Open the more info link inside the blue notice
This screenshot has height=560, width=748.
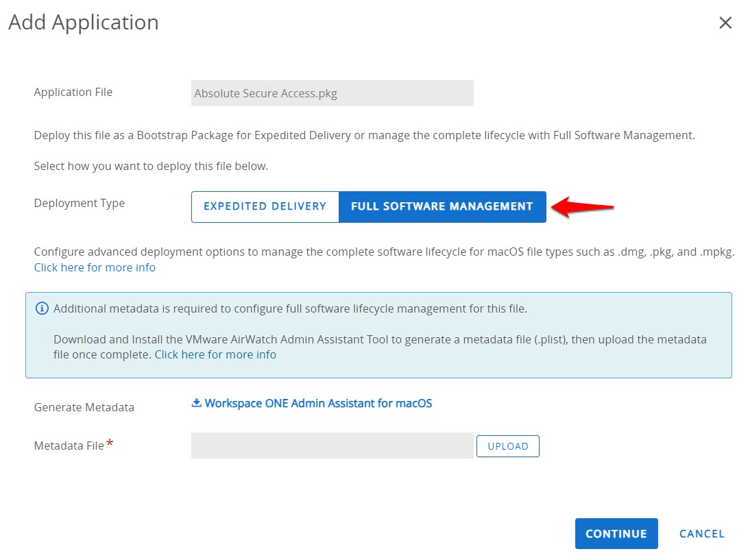click(215, 354)
